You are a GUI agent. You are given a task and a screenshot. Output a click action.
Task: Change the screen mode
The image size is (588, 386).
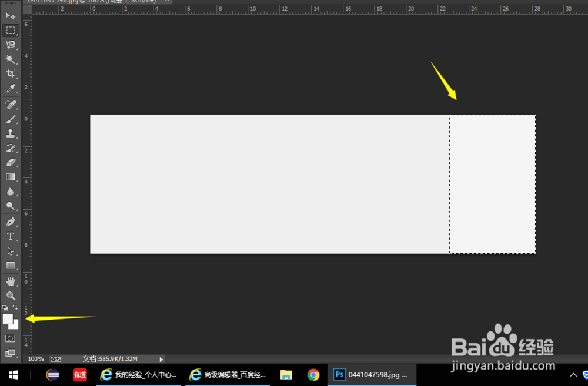pos(11,353)
